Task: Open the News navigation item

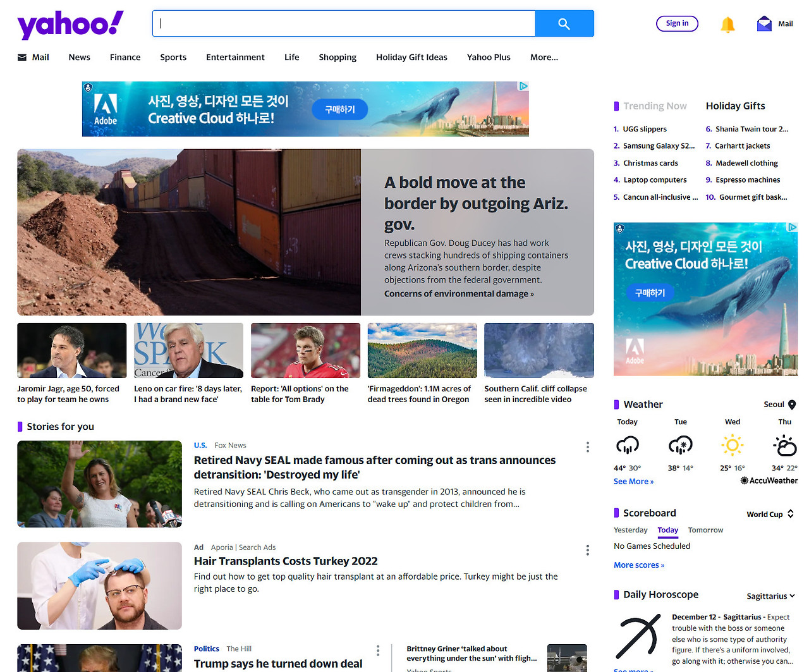Action: [x=80, y=57]
